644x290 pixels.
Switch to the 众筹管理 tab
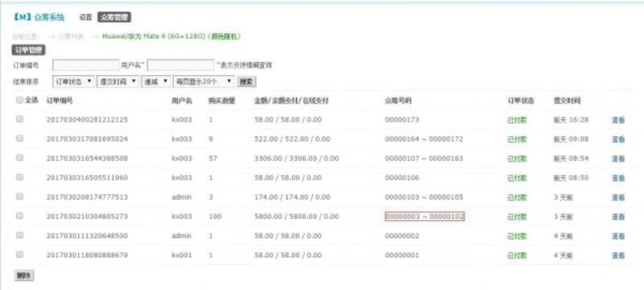[114, 17]
